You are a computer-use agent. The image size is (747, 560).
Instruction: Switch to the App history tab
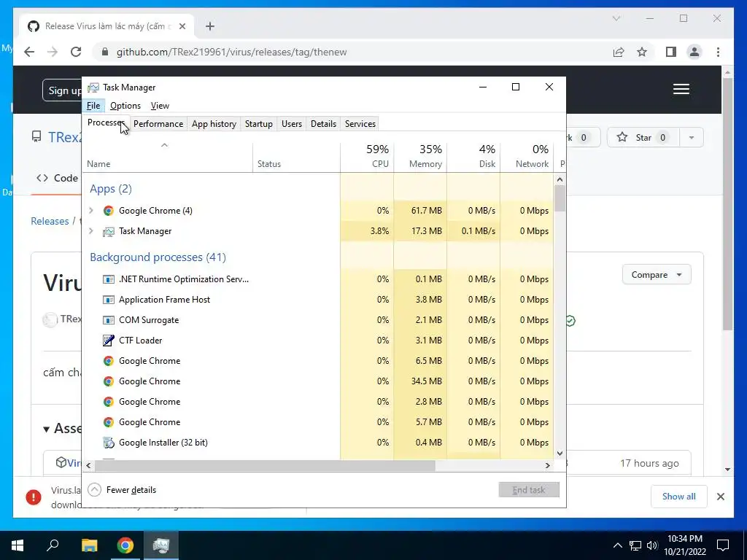214,124
